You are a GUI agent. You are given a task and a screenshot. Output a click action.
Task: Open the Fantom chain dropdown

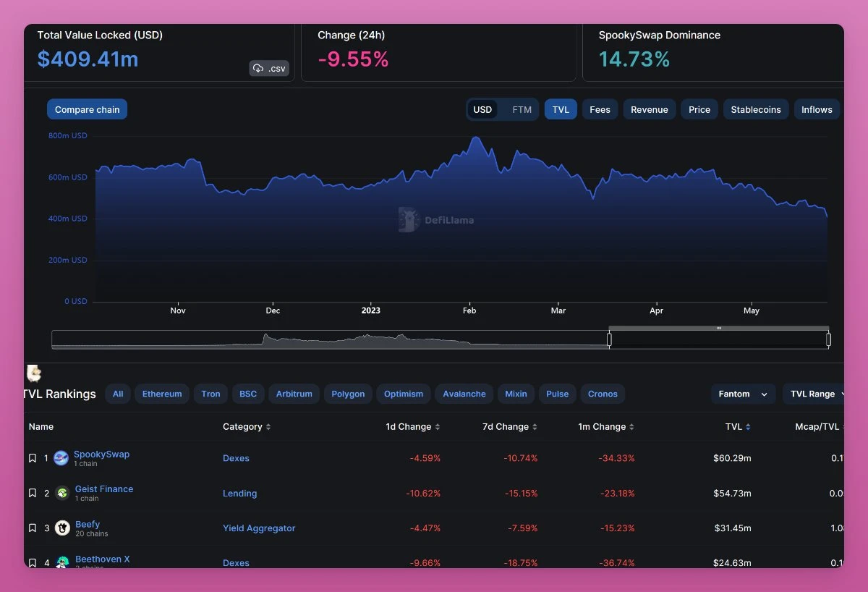point(743,394)
